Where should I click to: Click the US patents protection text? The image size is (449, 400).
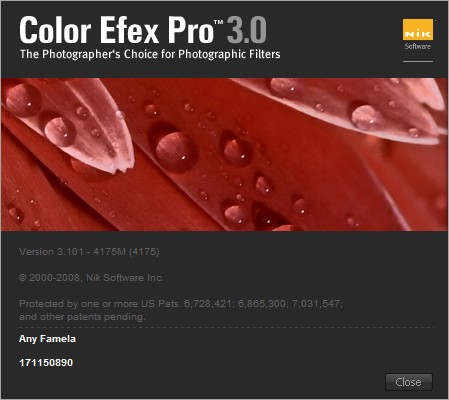pos(181,304)
